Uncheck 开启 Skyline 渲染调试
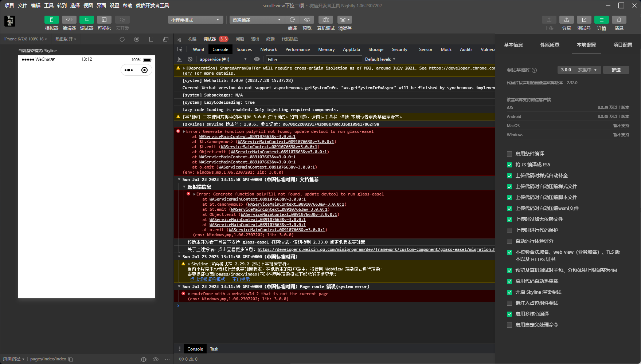This screenshot has height=364, width=641. (x=509, y=292)
